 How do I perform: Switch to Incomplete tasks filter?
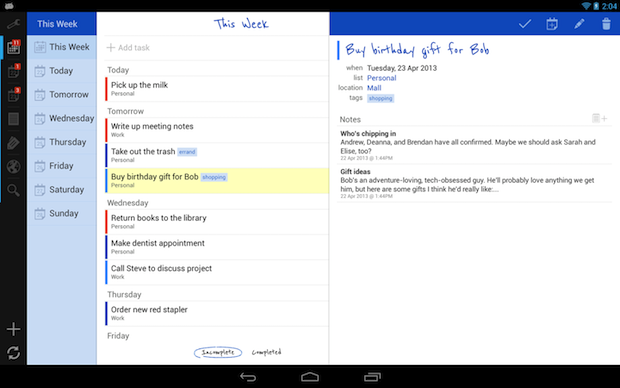pyautogui.click(x=218, y=352)
